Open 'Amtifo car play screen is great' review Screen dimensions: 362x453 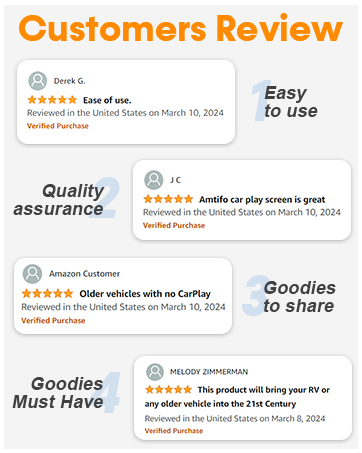[262, 200]
